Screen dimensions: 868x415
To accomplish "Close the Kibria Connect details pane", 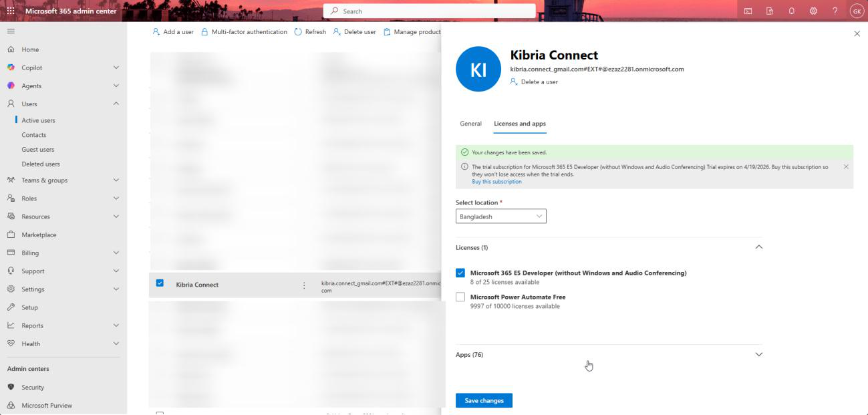I will (x=857, y=33).
